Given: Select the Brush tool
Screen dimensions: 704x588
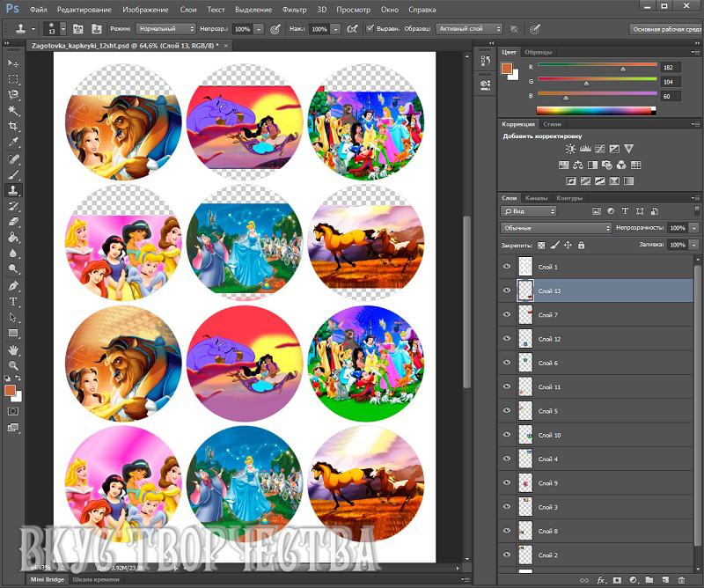Looking at the screenshot, I should [13, 175].
